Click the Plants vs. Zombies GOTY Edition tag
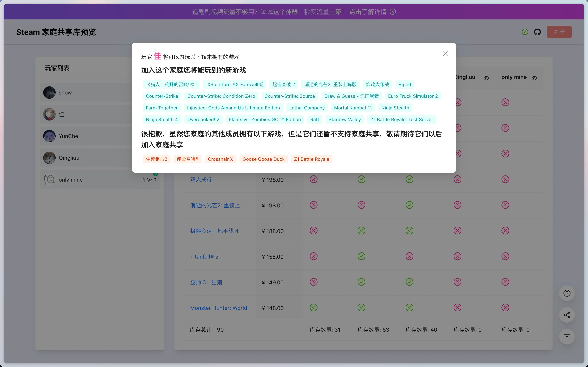 265,119
